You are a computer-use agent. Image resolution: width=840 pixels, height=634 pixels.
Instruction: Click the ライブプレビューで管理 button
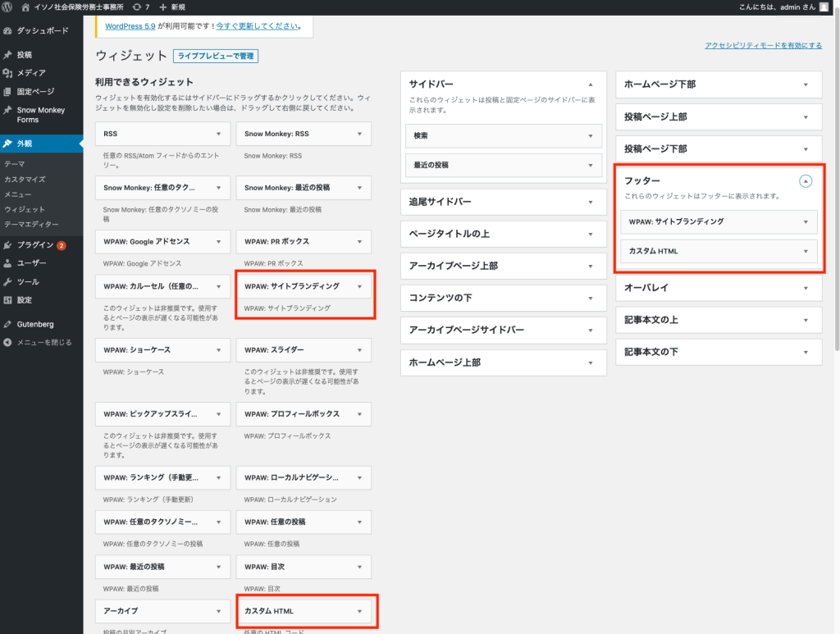(215, 56)
